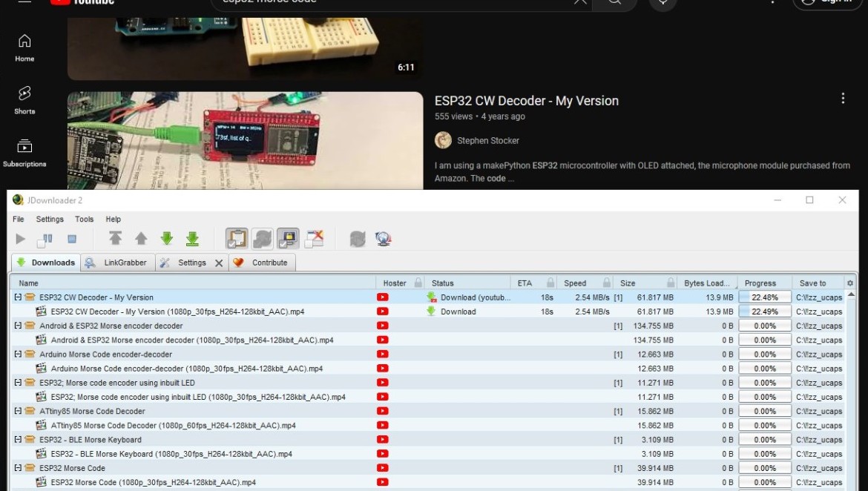This screenshot has width=868, height=491.
Task: Click YouTube hoster icon for ESP32 Morse Code package
Action: coord(382,468)
